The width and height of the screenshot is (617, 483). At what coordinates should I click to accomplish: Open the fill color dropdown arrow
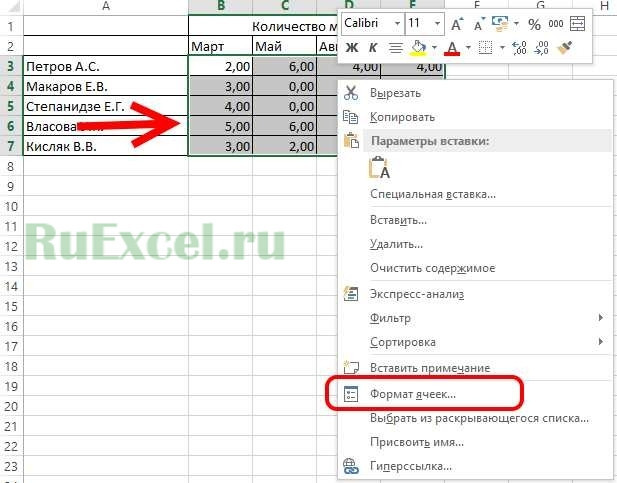click(434, 48)
